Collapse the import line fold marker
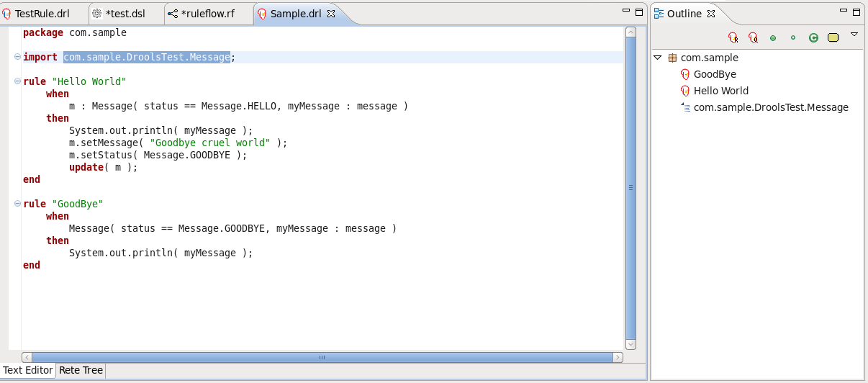The width and height of the screenshot is (868, 383). [x=17, y=58]
